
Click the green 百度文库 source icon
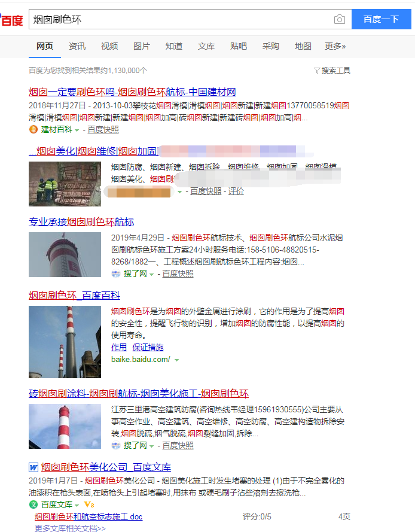[x=33, y=504]
